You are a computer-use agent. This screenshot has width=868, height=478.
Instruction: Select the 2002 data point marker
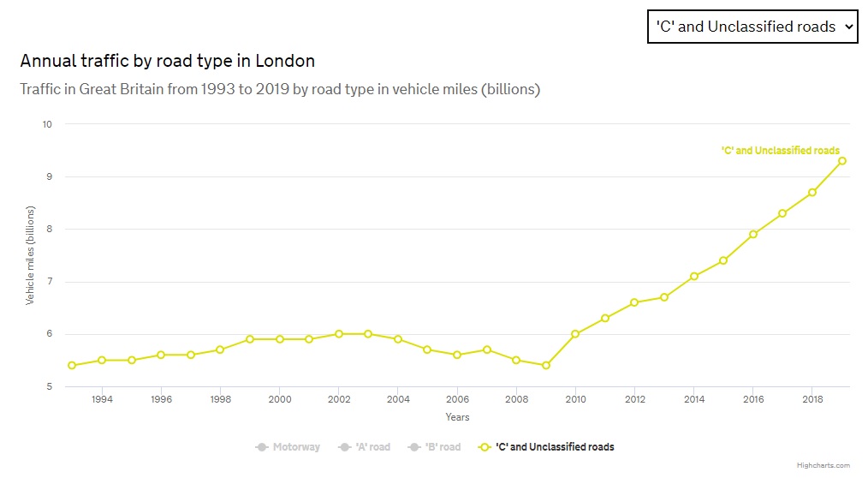(x=339, y=334)
